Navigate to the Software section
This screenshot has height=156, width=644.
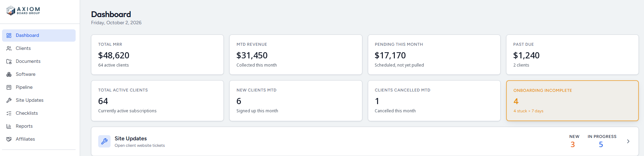click(39, 74)
